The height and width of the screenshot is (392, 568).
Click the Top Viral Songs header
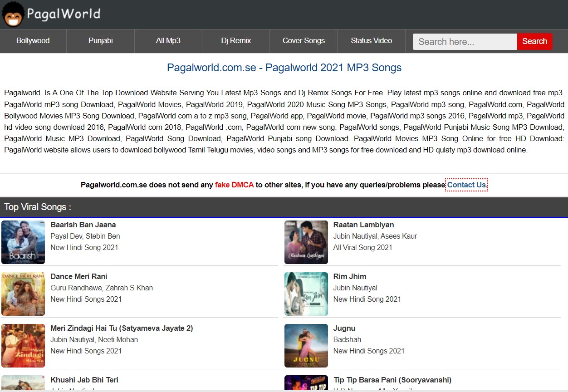click(38, 207)
